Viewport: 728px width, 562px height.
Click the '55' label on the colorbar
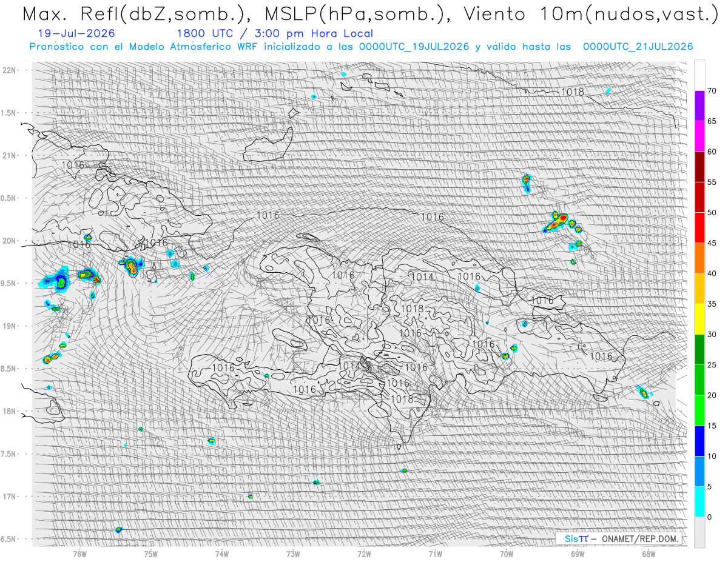tap(712, 182)
